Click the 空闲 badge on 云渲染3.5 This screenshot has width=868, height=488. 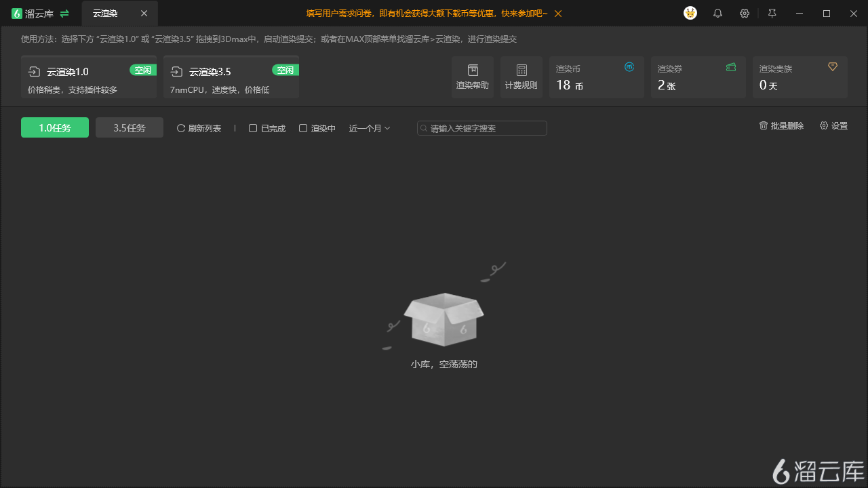(285, 70)
